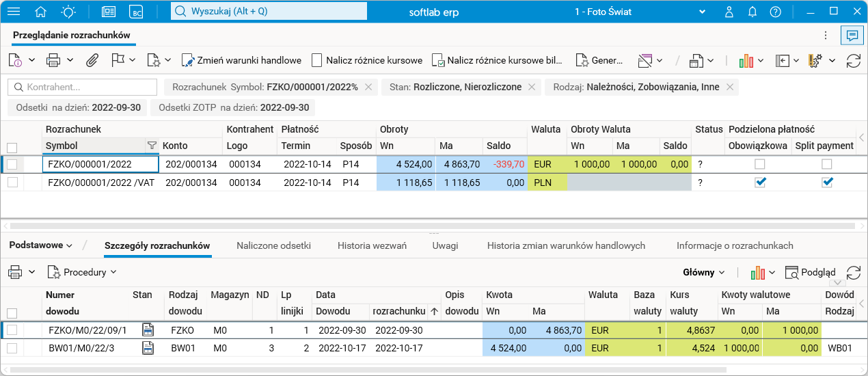This screenshot has height=376, width=868.
Task: Click the user profile icon
Action: (x=729, y=12)
